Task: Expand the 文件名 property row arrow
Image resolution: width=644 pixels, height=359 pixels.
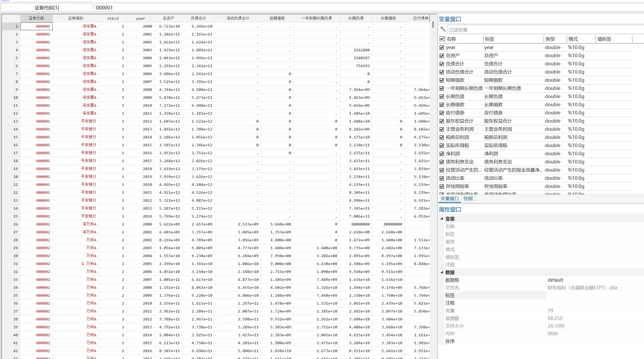Action: (442, 288)
